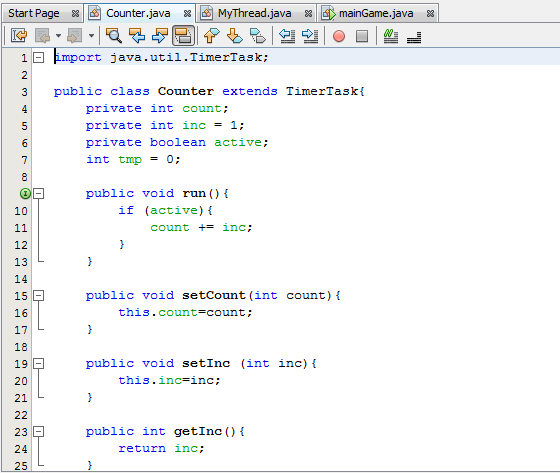Click 'this.count=count;' statement

[185, 312]
